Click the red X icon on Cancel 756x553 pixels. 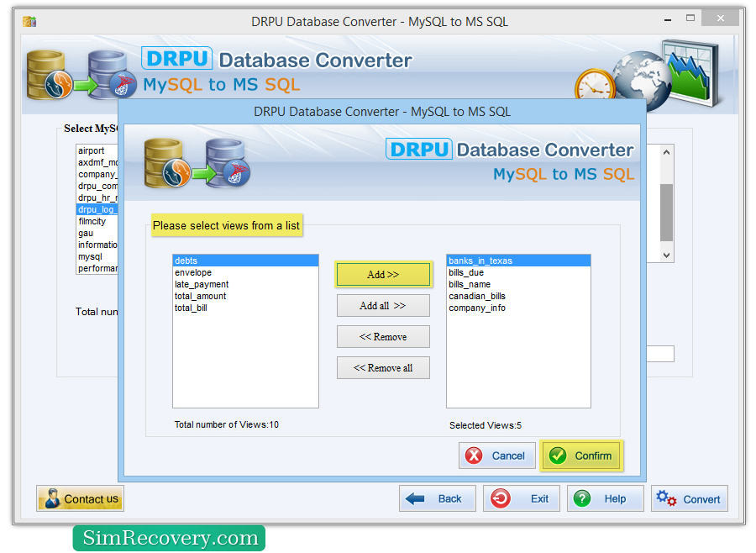click(x=474, y=456)
